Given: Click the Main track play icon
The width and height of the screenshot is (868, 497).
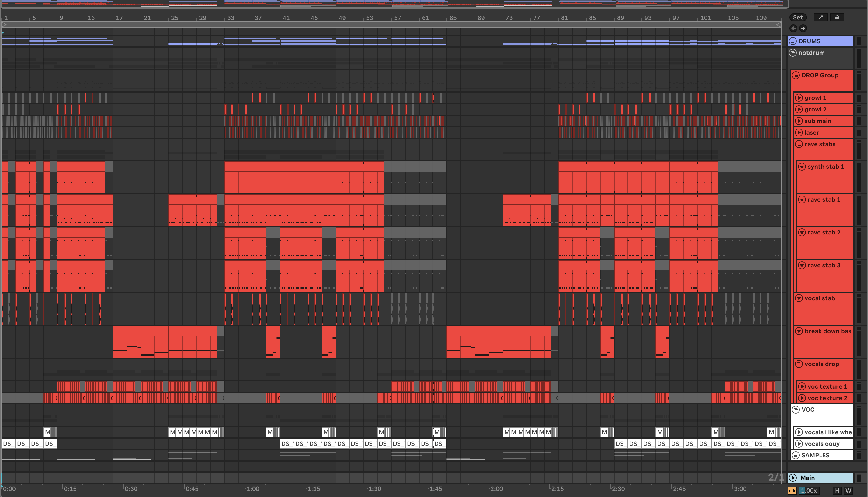Looking at the screenshot, I should [x=793, y=478].
